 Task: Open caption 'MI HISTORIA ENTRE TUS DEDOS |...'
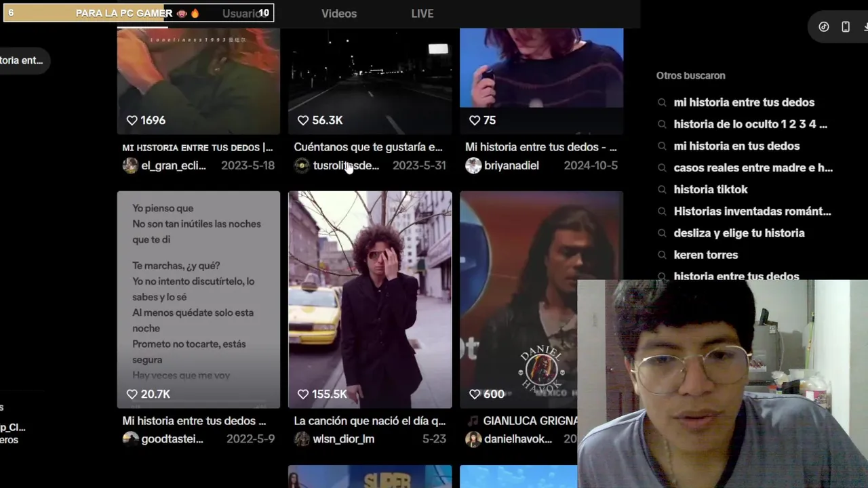coord(197,147)
